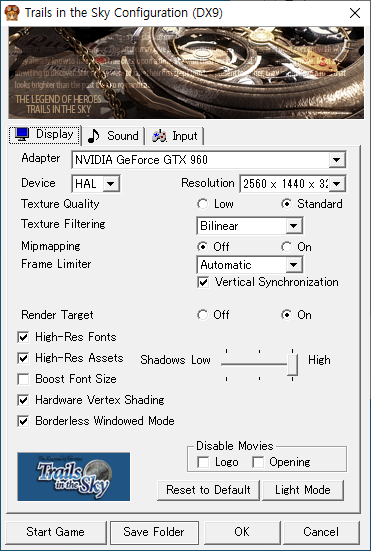Turn Mipmapping On
The height and width of the screenshot is (551, 371).
coord(297,247)
